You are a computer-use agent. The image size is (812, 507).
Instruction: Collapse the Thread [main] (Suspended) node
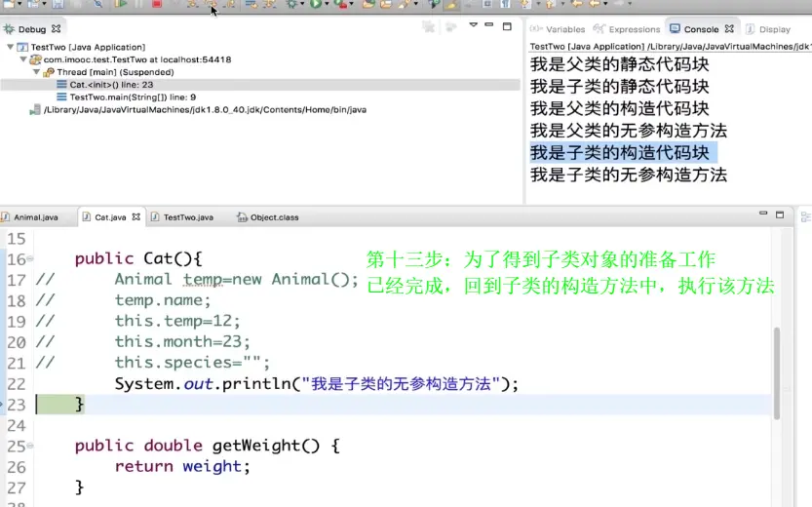[36, 72]
